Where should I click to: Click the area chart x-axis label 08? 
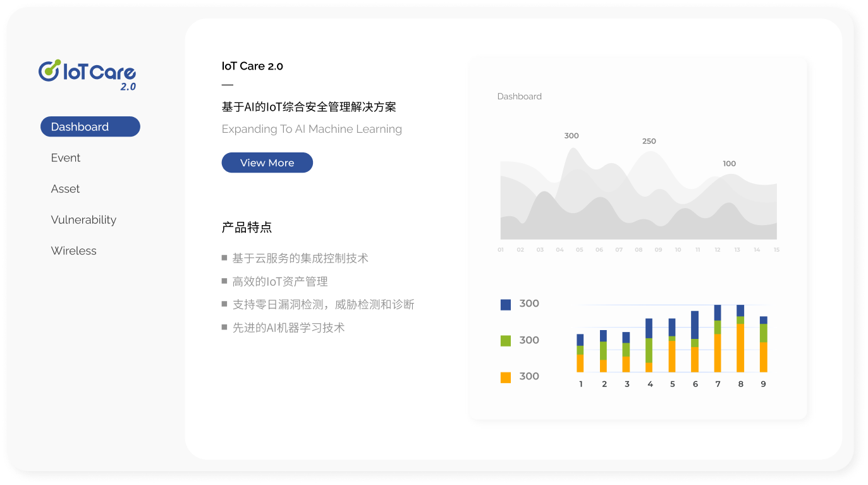tap(639, 250)
